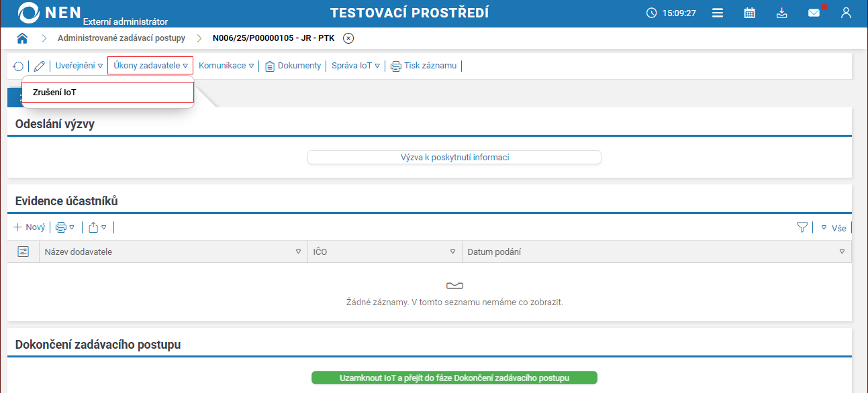Open the user profile icon
868x393 pixels.
[x=846, y=13]
